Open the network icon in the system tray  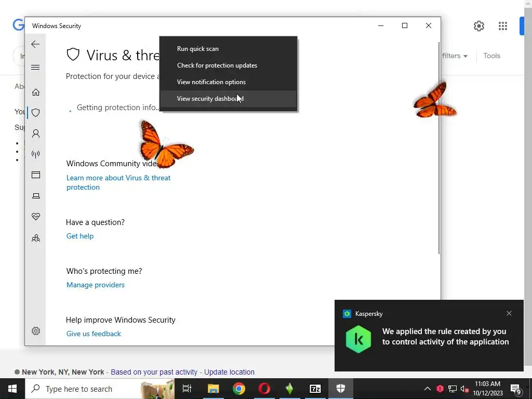(x=453, y=389)
